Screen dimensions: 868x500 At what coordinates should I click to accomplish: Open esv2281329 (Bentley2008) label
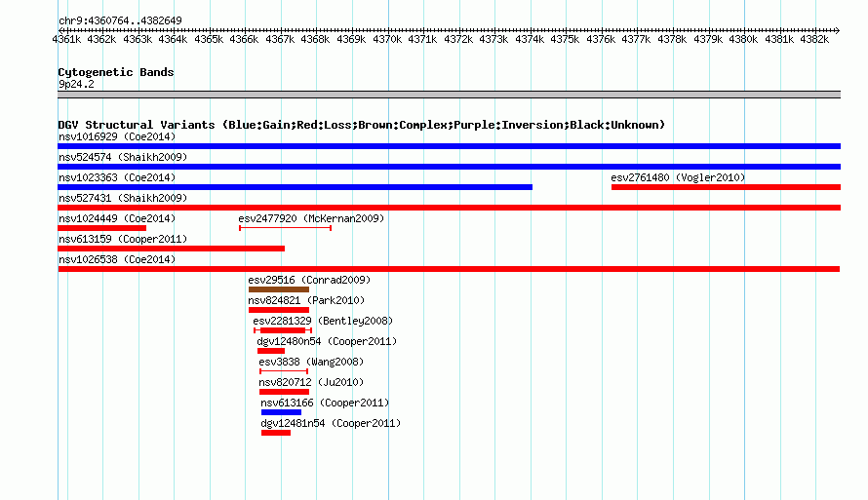click(x=323, y=321)
